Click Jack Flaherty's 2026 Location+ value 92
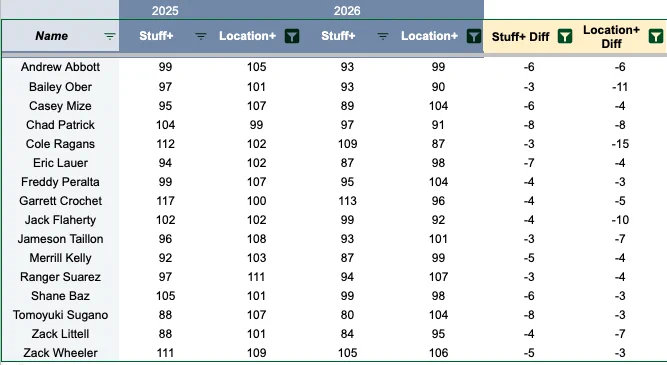The width and height of the screenshot is (667, 365). 438,220
